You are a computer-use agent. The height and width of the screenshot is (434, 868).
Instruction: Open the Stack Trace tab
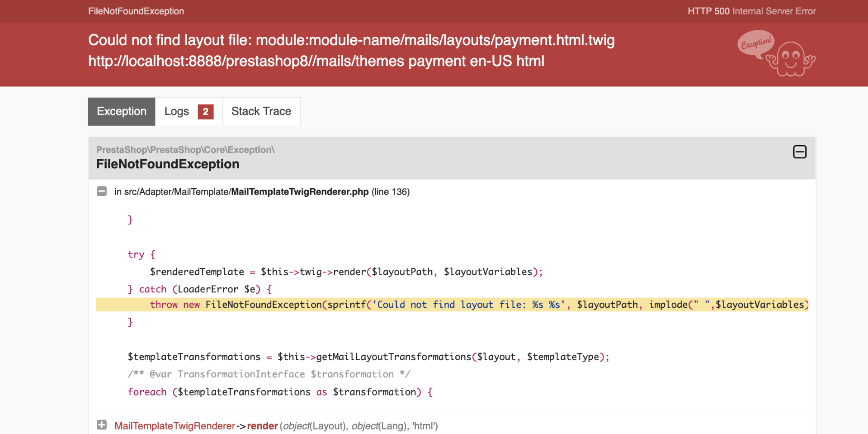[x=261, y=111]
